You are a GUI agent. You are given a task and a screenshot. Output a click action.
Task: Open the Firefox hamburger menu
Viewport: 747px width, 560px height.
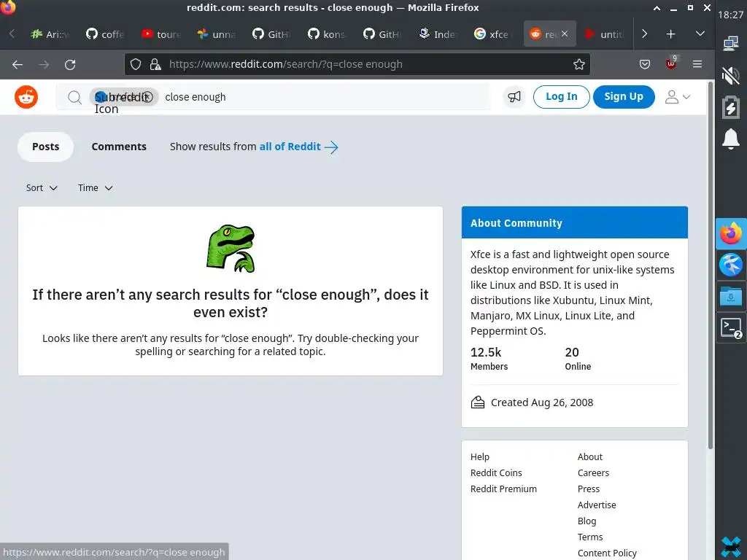pos(697,64)
